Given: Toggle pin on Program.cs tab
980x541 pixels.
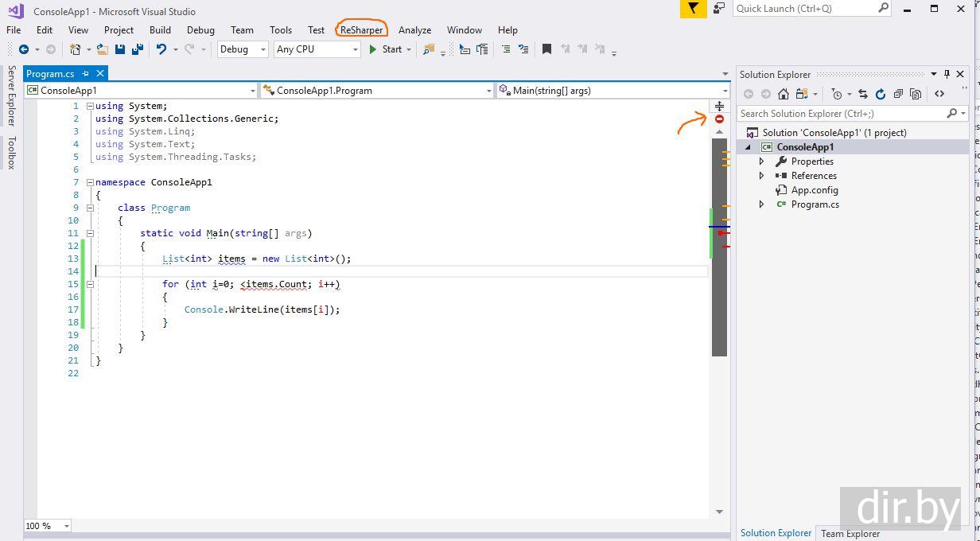Looking at the screenshot, I should pyautogui.click(x=86, y=74).
